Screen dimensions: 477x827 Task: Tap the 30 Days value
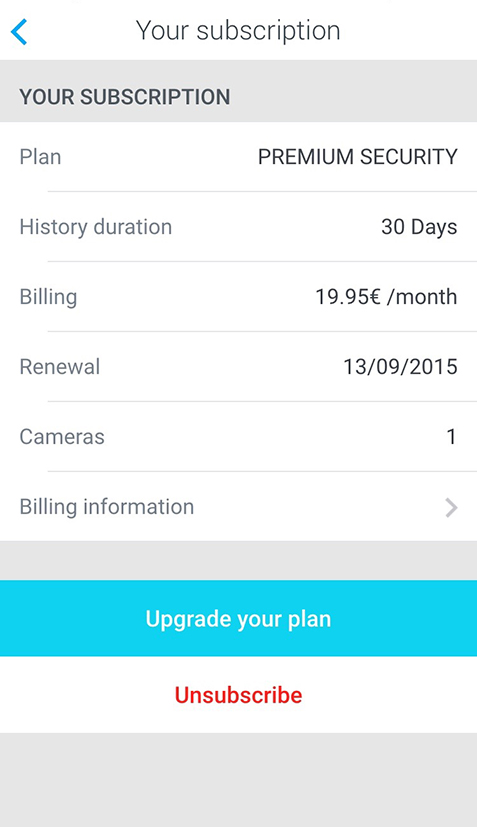pos(419,227)
